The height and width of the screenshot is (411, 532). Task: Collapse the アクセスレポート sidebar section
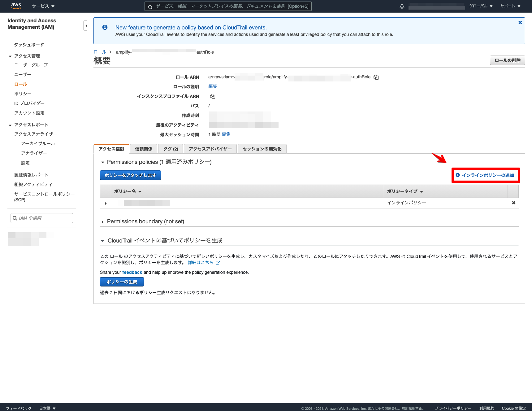click(x=10, y=125)
